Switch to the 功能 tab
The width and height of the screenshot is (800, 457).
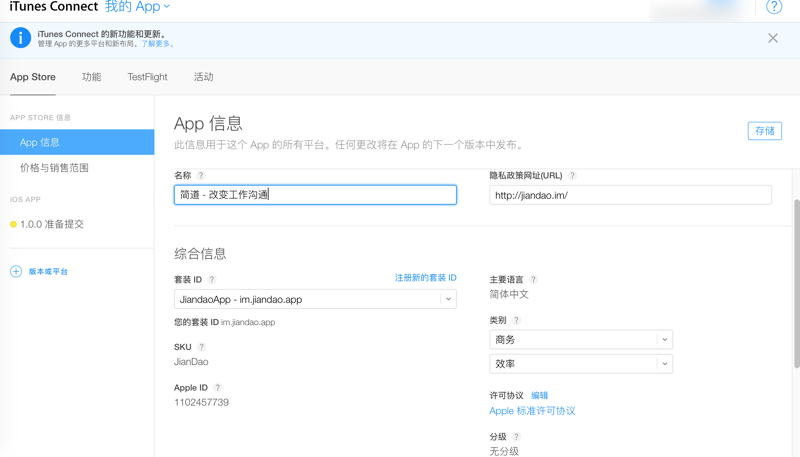[x=91, y=77]
